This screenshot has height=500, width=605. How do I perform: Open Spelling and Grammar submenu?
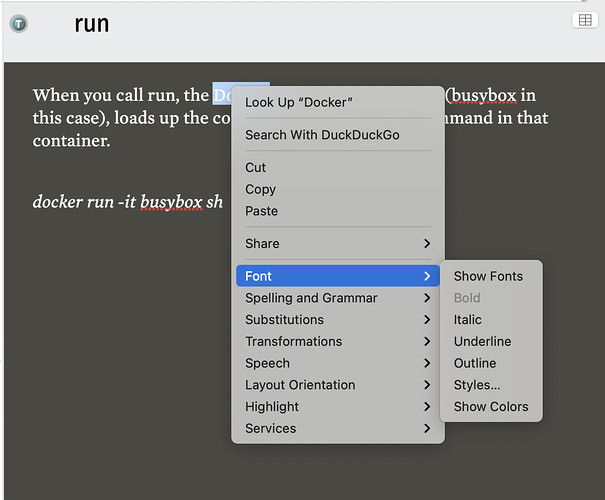coord(338,298)
